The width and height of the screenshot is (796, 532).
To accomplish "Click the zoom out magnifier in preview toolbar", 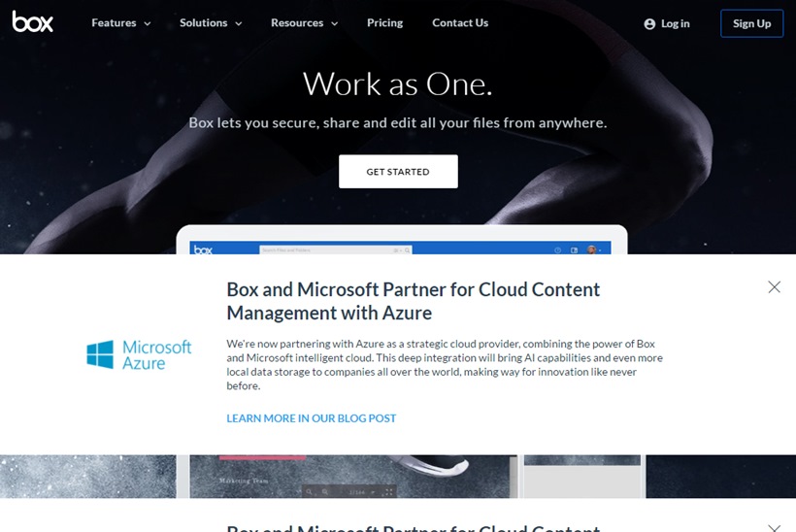I will [x=309, y=492].
